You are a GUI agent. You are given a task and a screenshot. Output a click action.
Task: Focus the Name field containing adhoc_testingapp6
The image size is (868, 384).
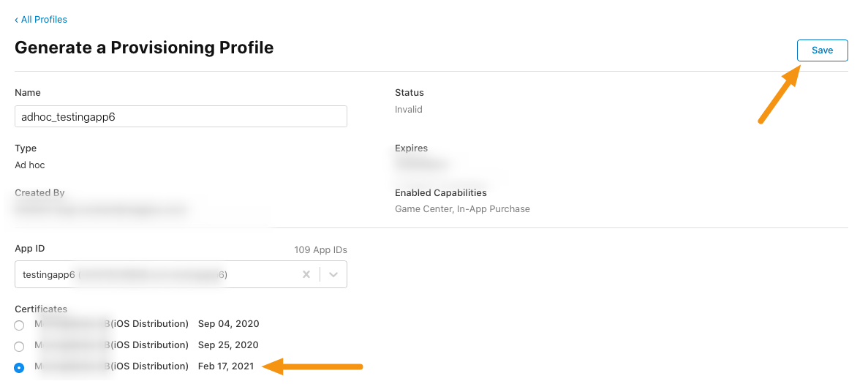[x=181, y=117]
